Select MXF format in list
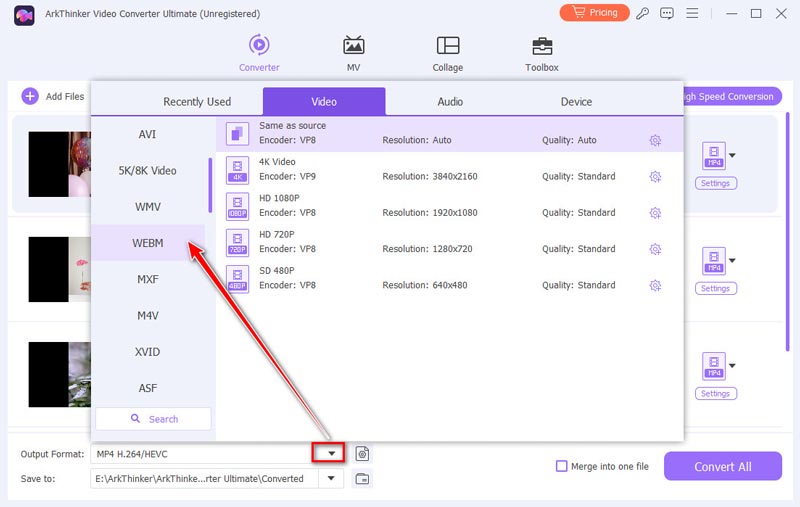 tap(147, 279)
